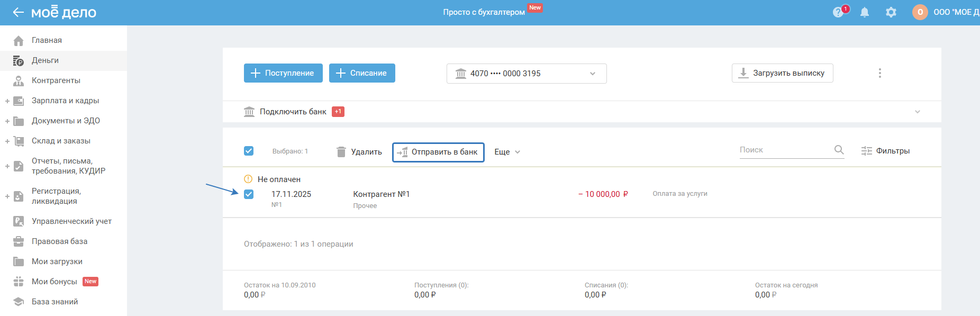
Task: Click the search magnifier icon
Action: tap(839, 150)
